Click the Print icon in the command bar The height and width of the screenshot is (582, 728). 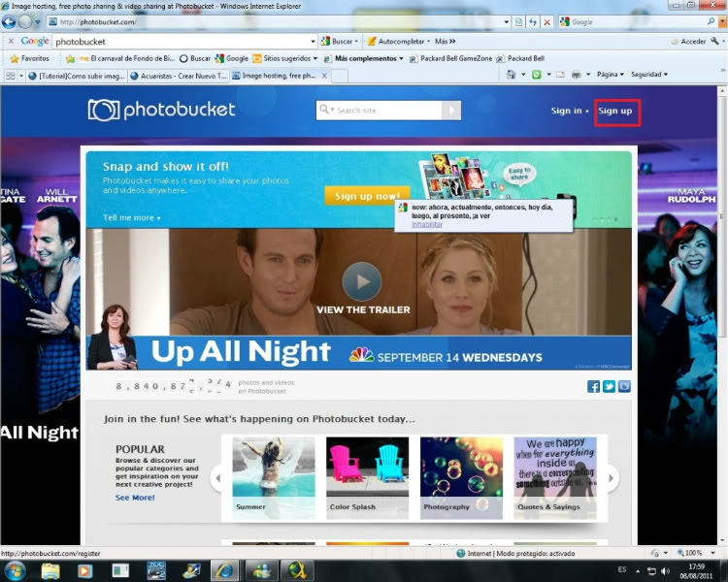[x=577, y=75]
